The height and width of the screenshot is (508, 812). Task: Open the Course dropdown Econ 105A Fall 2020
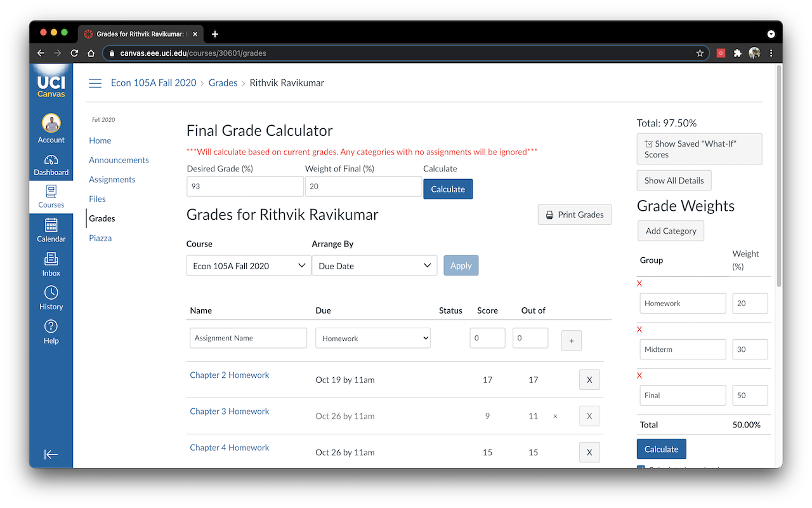point(249,265)
